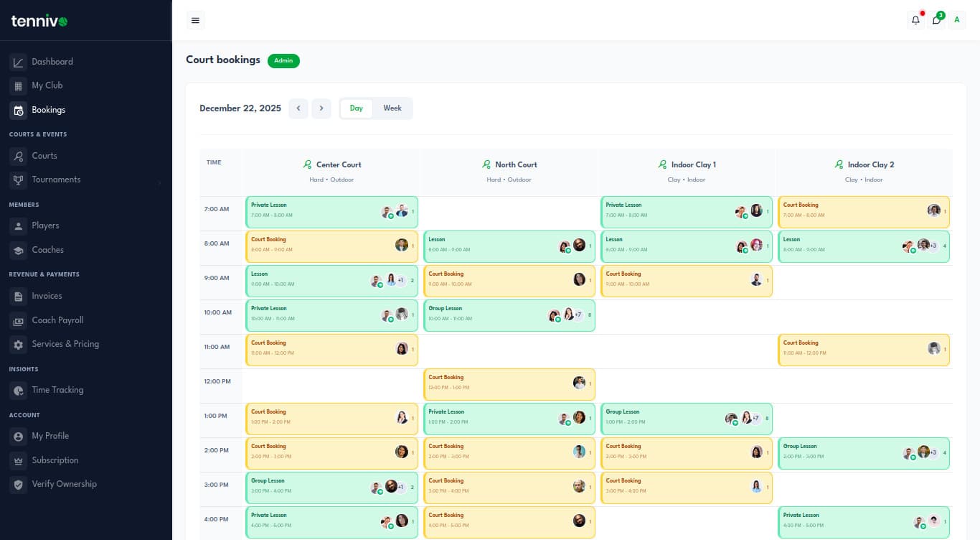Open the 10 AM Group Lesson on North Court
Screen dimensions: 980x540
[x=509, y=315]
